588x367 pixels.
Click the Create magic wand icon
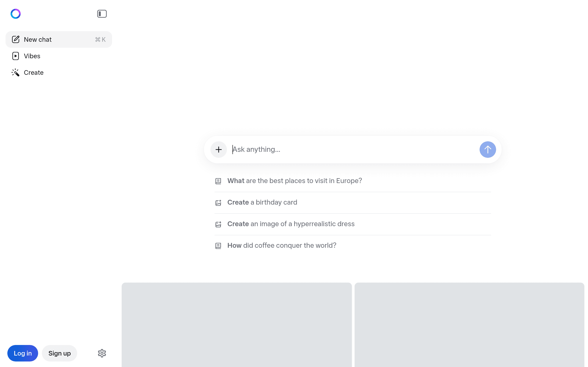(16, 72)
